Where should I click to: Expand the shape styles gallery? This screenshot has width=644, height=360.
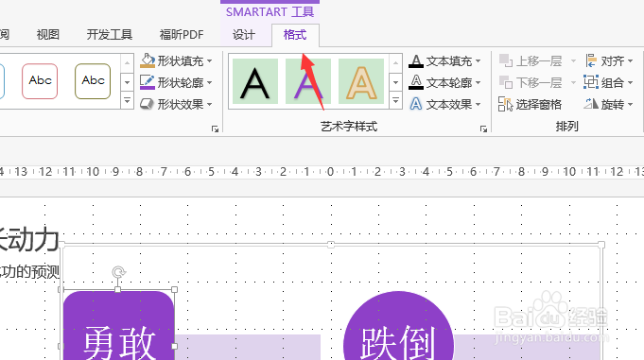[127, 100]
